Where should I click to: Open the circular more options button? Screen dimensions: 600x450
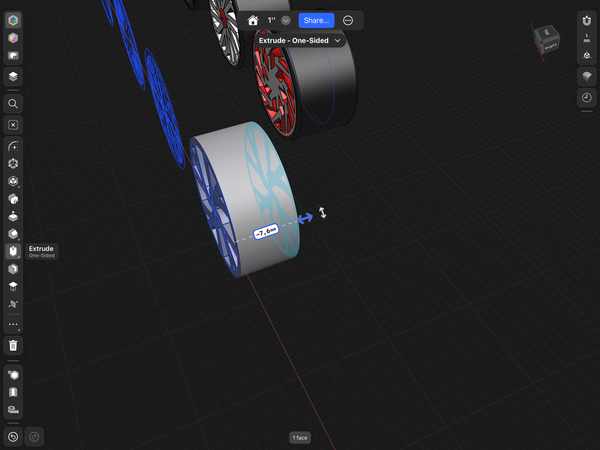(x=348, y=20)
